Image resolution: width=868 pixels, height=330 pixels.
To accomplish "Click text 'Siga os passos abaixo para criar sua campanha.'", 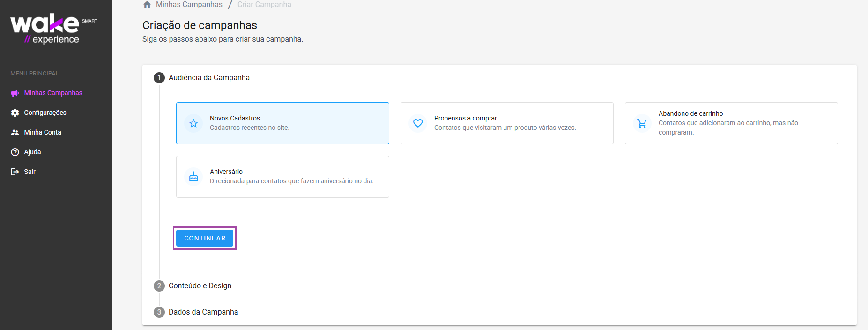I will pos(223,39).
